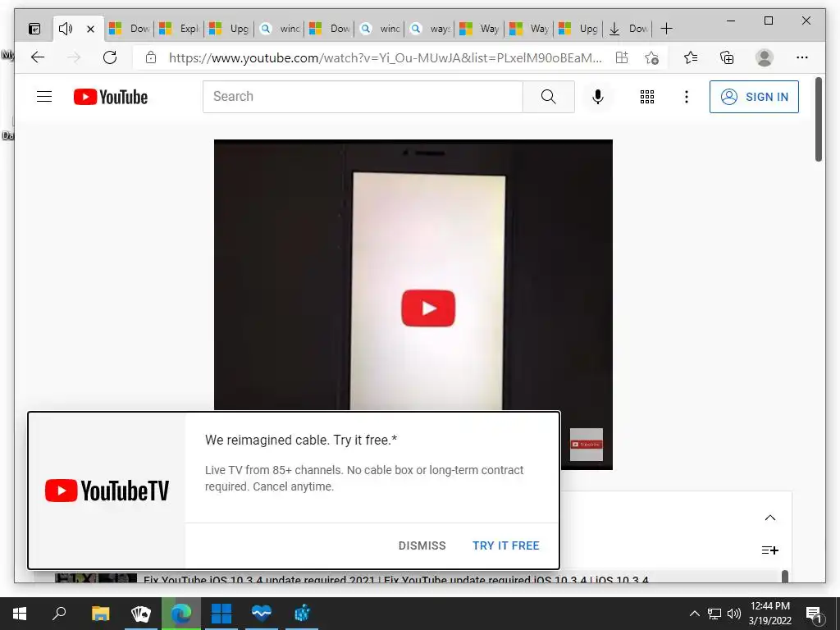Play the video with the red play button
This screenshot has width=840, height=630.
(428, 308)
